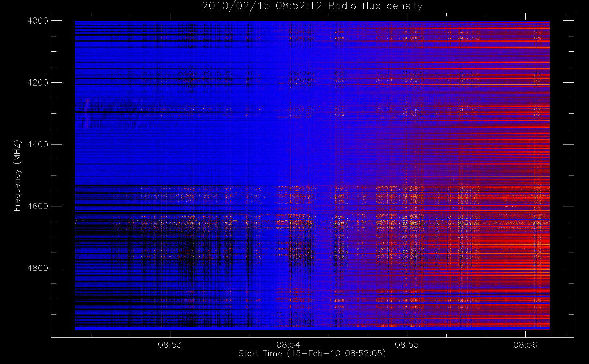
Task: Click the 08:53 time tick label
Action: [x=170, y=345]
